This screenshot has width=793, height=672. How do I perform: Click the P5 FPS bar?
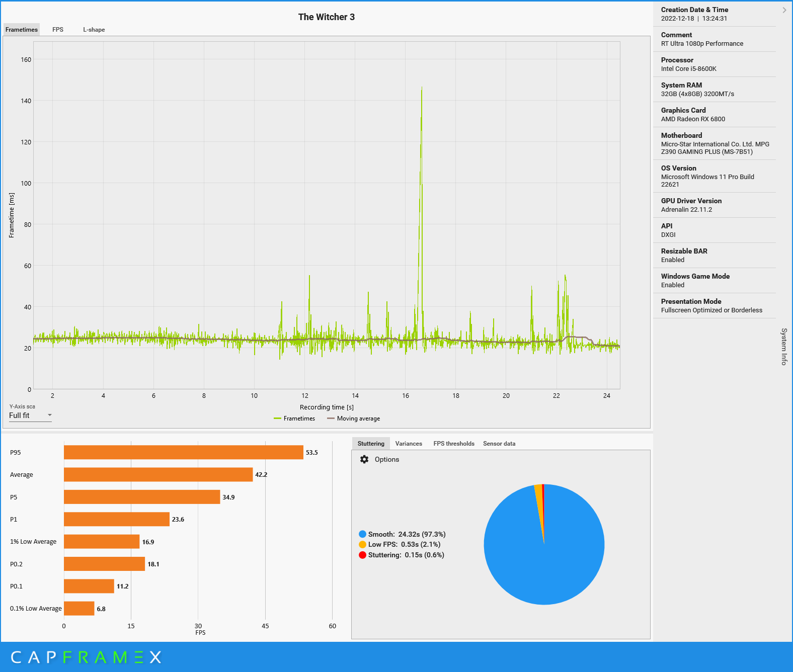pos(142,497)
